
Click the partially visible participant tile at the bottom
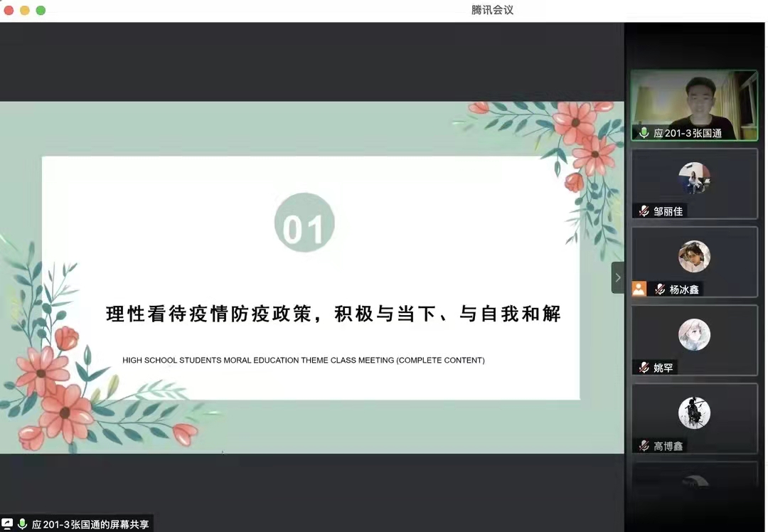[694, 475]
